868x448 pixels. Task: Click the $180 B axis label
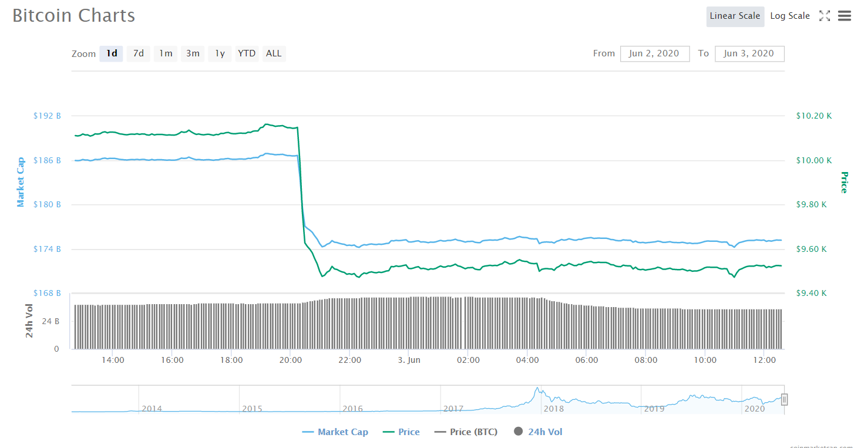coord(47,205)
